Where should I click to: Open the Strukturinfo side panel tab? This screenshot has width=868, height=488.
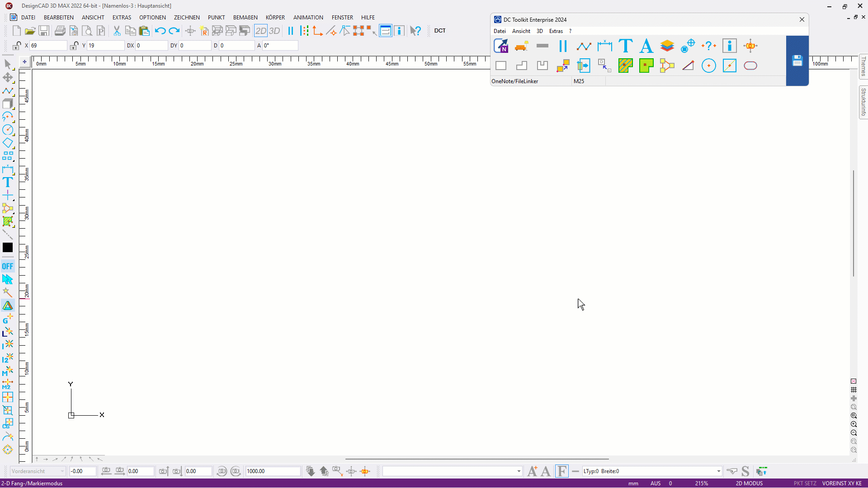pos(863,103)
